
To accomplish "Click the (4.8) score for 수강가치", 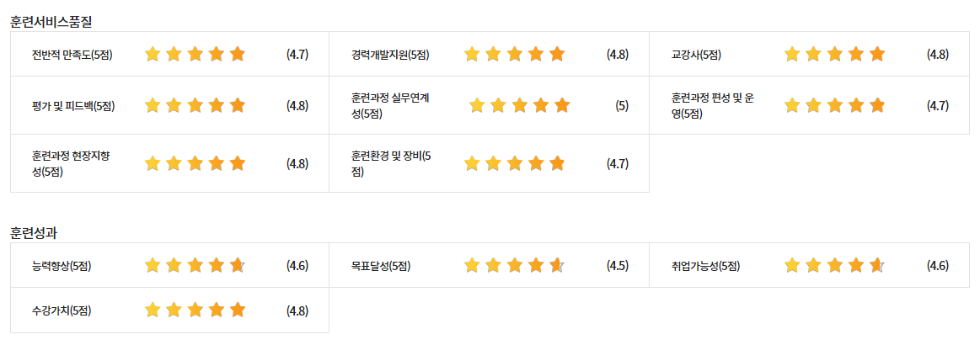I will [297, 310].
